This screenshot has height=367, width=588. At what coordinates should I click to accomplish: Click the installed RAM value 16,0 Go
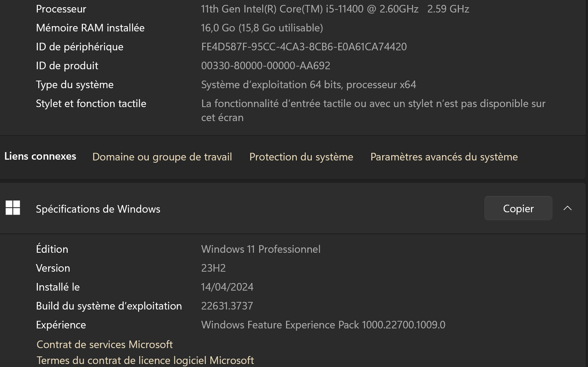[262, 28]
